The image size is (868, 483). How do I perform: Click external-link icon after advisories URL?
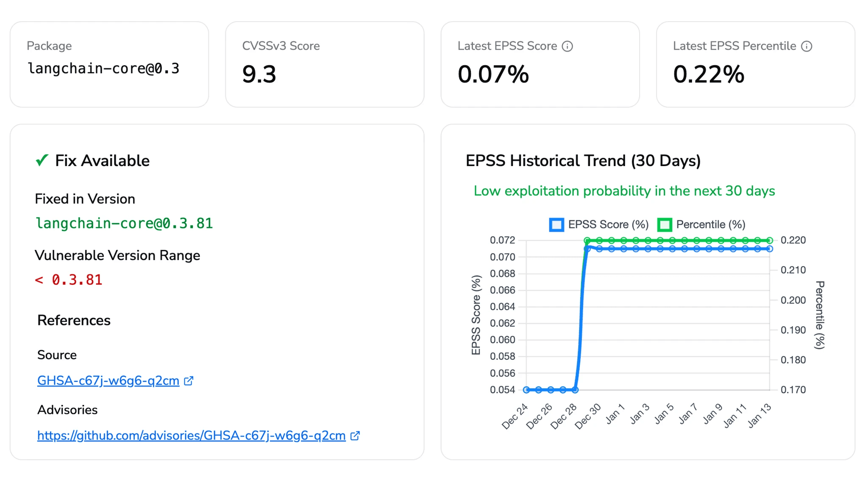coord(355,436)
